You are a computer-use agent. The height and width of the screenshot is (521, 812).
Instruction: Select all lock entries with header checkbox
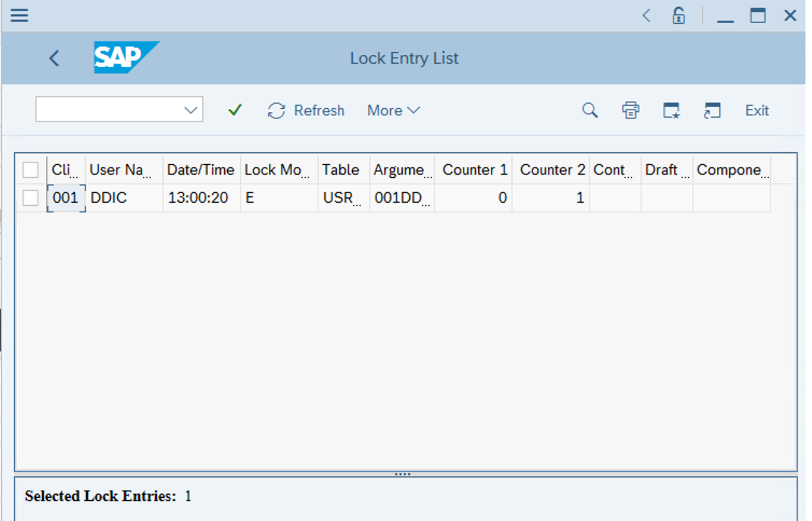30,170
